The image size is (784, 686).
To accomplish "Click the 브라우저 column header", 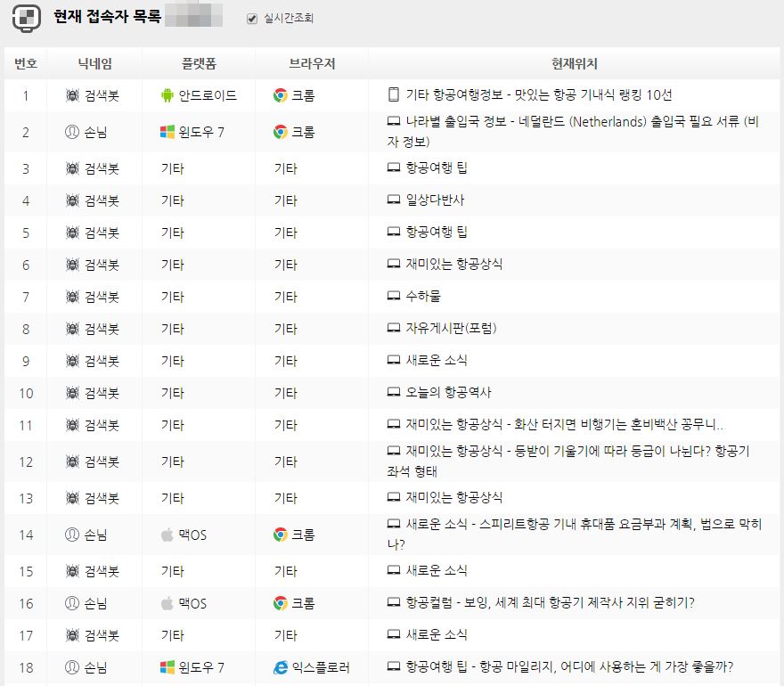I will [x=312, y=63].
